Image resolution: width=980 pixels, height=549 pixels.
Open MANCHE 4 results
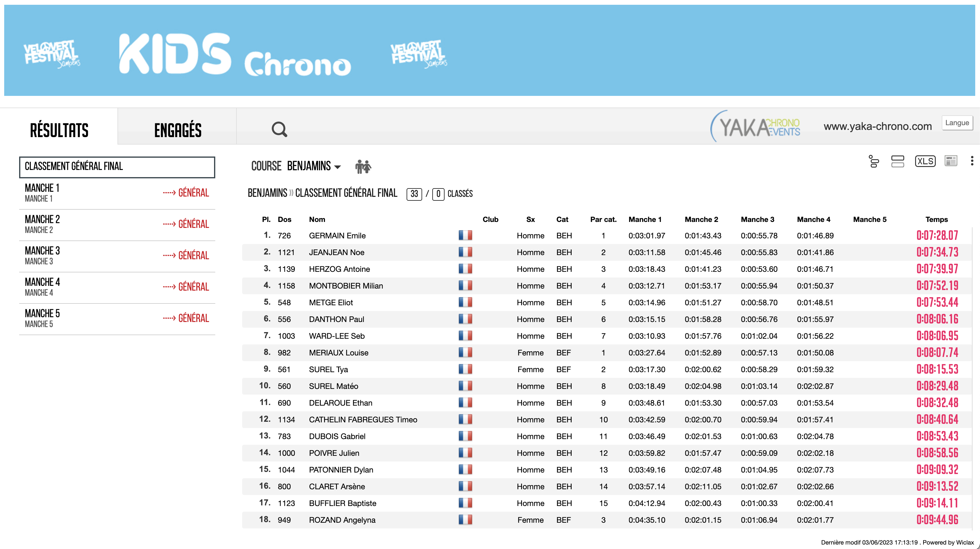coord(42,287)
